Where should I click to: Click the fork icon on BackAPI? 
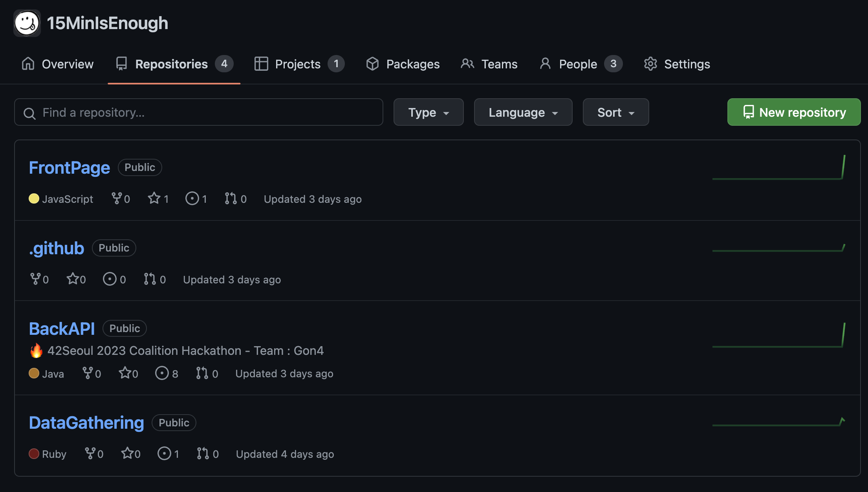[88, 373]
